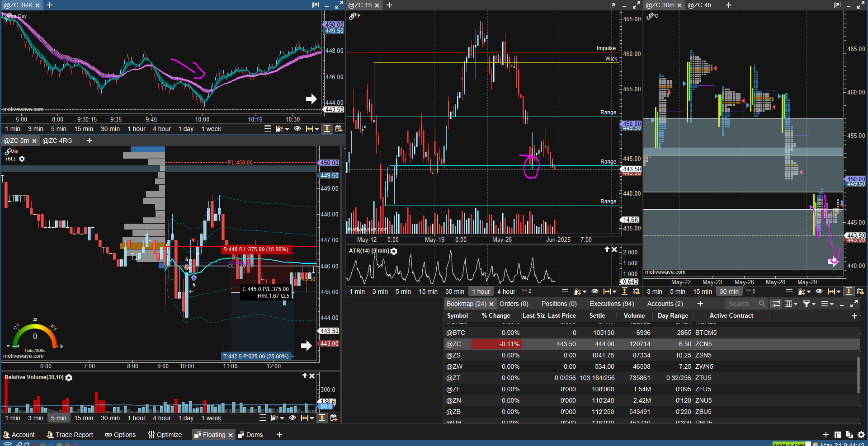Open Positions (0) tab
Viewport: 868px width, 446px height.
click(559, 304)
